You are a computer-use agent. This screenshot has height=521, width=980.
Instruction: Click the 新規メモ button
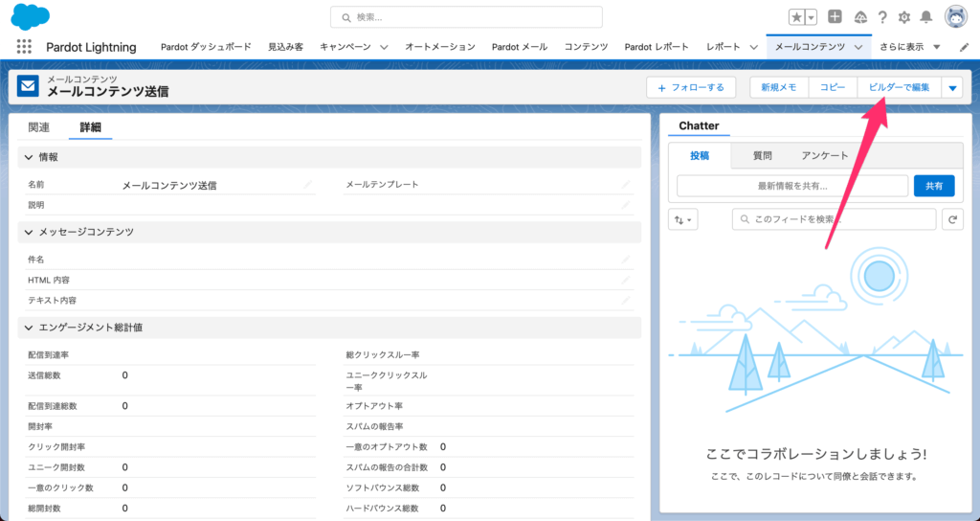tap(779, 87)
